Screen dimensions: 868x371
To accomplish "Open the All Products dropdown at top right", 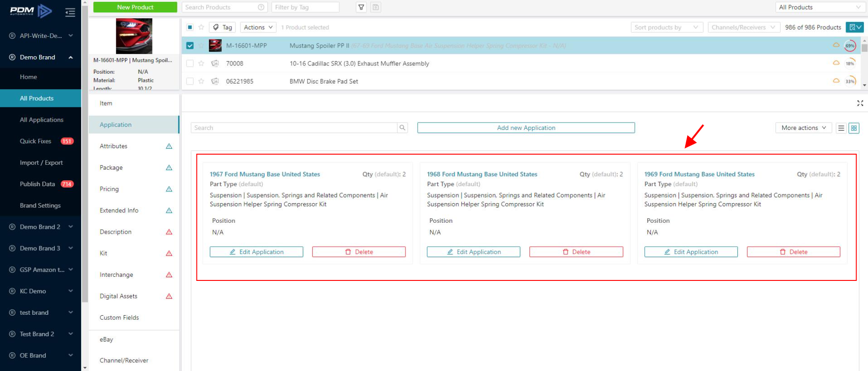I will [820, 7].
